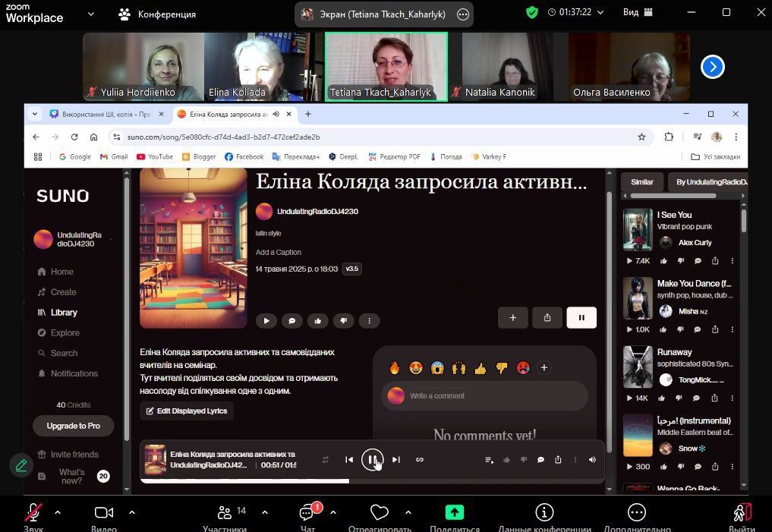Click the speech-bubble comment icon under the song title
This screenshot has height=532, width=772.
[x=292, y=321]
